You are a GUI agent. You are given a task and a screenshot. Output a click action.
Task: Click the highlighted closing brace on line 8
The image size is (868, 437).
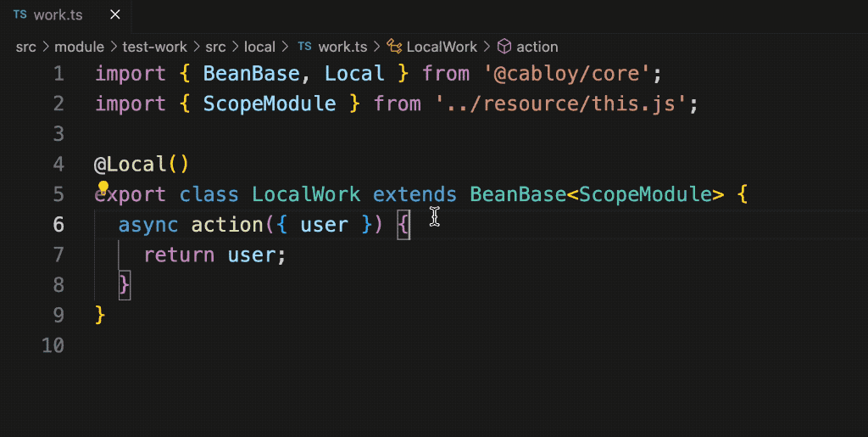(x=125, y=285)
